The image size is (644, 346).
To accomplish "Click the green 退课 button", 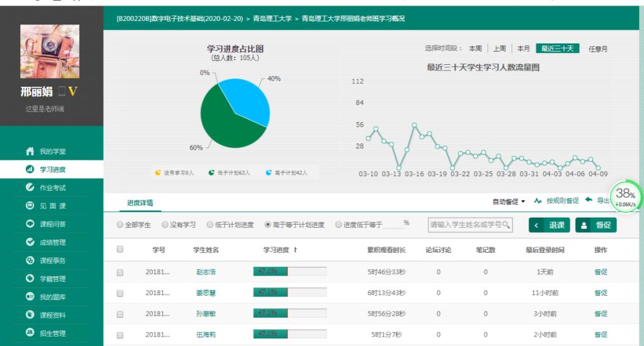I will (549, 225).
